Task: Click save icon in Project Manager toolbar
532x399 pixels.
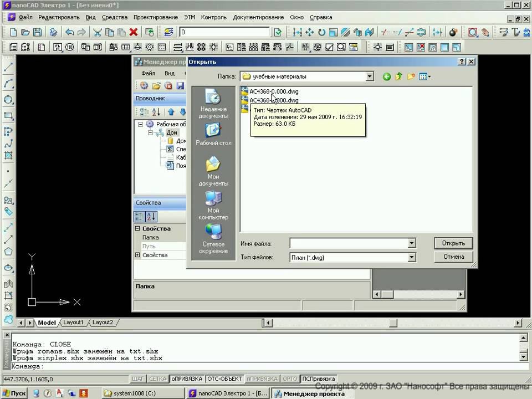Action: pyautogui.click(x=180, y=85)
